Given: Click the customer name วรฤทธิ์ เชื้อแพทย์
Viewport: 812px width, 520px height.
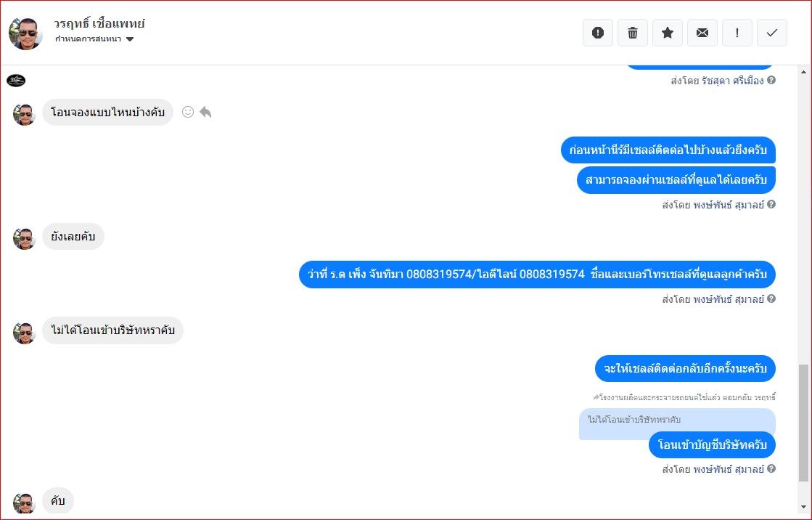Looking at the screenshot, I should 99,23.
